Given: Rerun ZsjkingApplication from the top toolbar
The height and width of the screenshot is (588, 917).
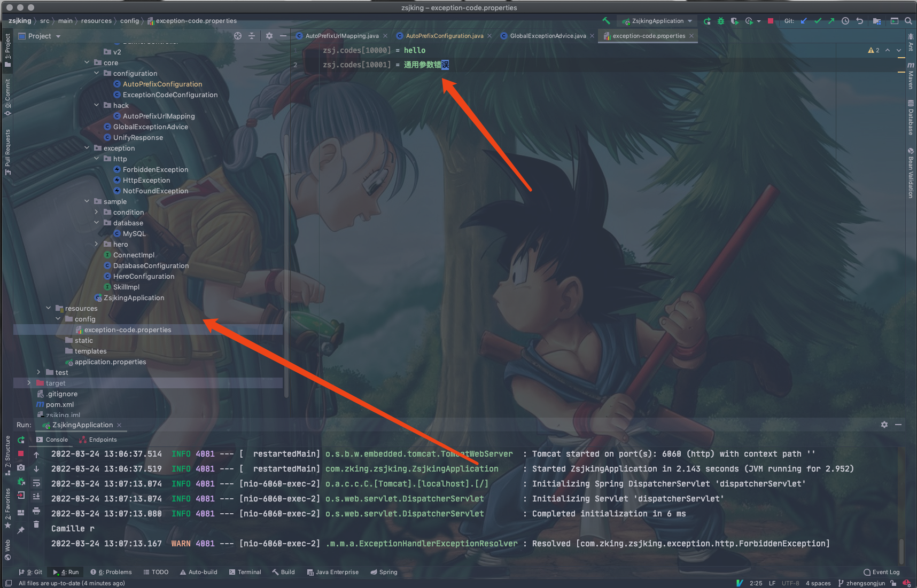Looking at the screenshot, I should pos(707,21).
